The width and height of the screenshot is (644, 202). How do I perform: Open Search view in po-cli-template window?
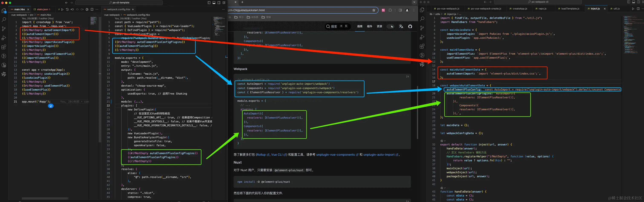(4, 20)
